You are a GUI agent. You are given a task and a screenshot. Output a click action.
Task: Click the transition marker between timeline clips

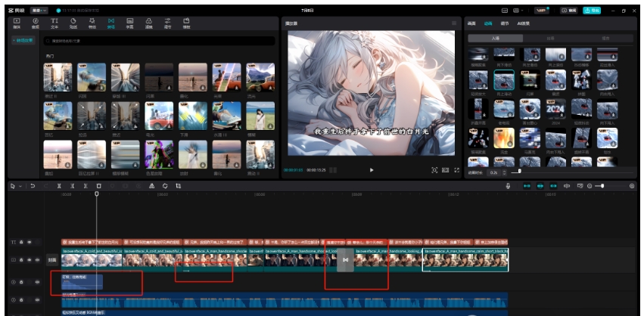coord(345,260)
